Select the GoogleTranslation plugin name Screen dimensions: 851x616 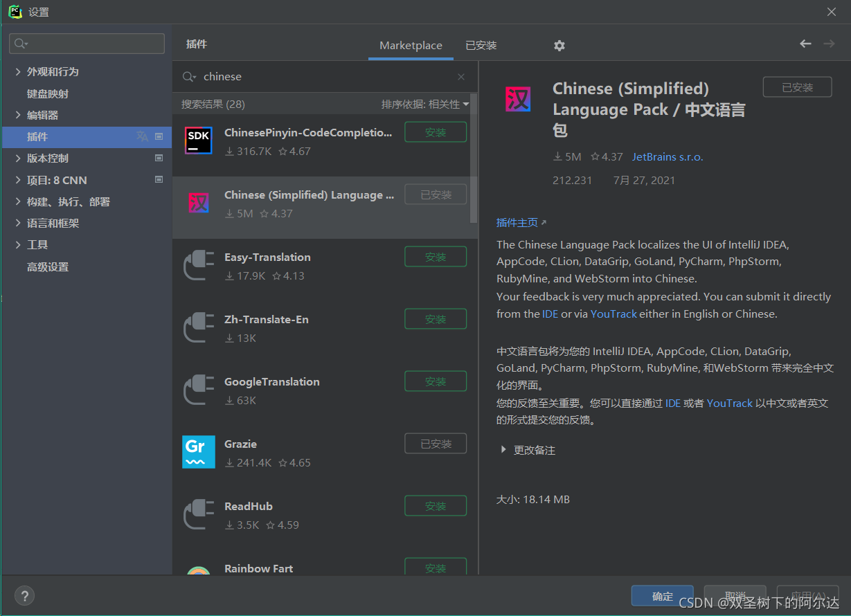pyautogui.click(x=272, y=381)
